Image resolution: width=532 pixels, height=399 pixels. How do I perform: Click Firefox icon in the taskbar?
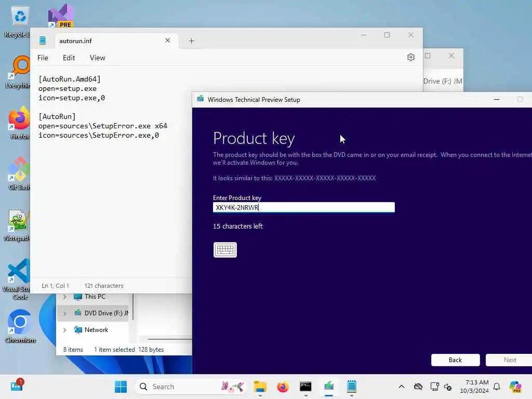(283, 387)
